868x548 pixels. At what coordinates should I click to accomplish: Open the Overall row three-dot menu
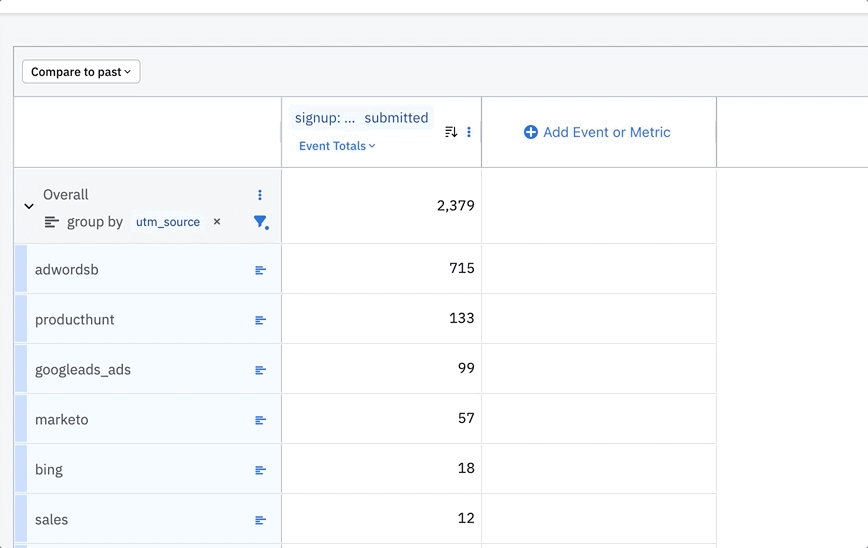click(x=260, y=195)
